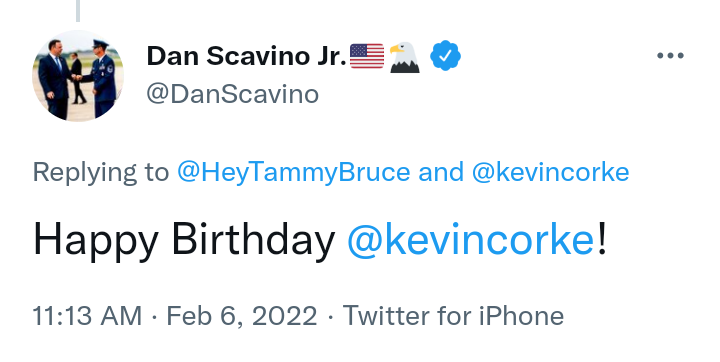
Task: Select @kevincorke in the Replying to line
Action: (x=550, y=173)
